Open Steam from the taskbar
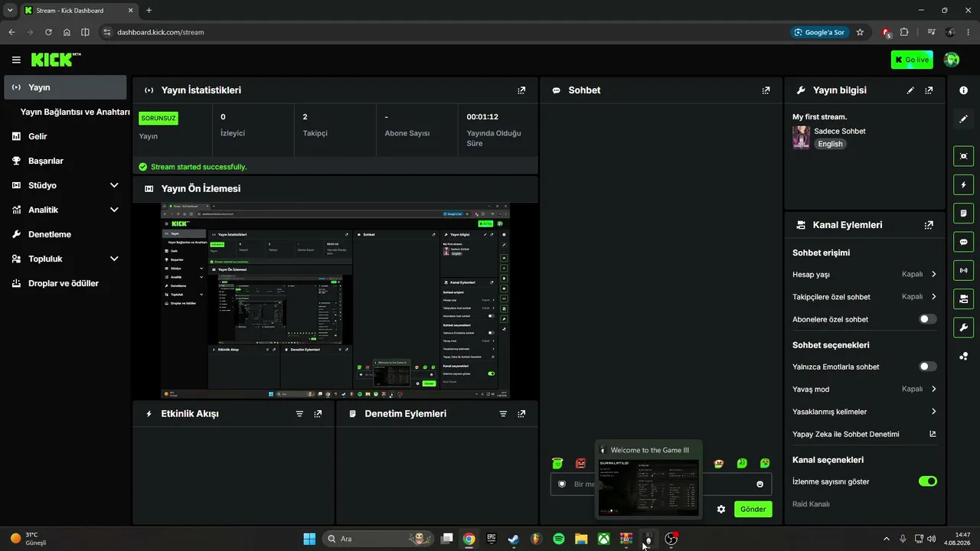 coord(514,539)
